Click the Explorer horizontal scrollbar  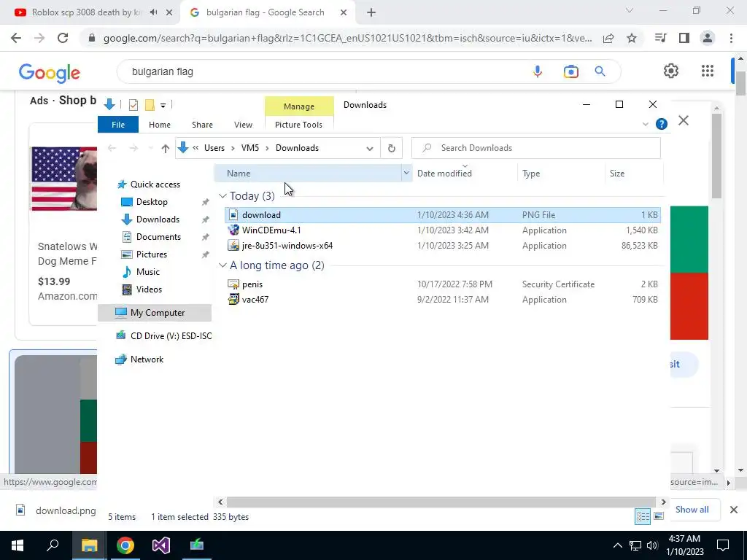point(441,502)
